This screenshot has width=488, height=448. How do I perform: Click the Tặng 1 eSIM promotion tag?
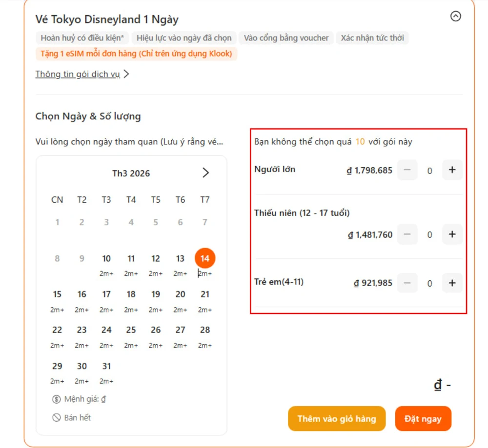tap(136, 54)
